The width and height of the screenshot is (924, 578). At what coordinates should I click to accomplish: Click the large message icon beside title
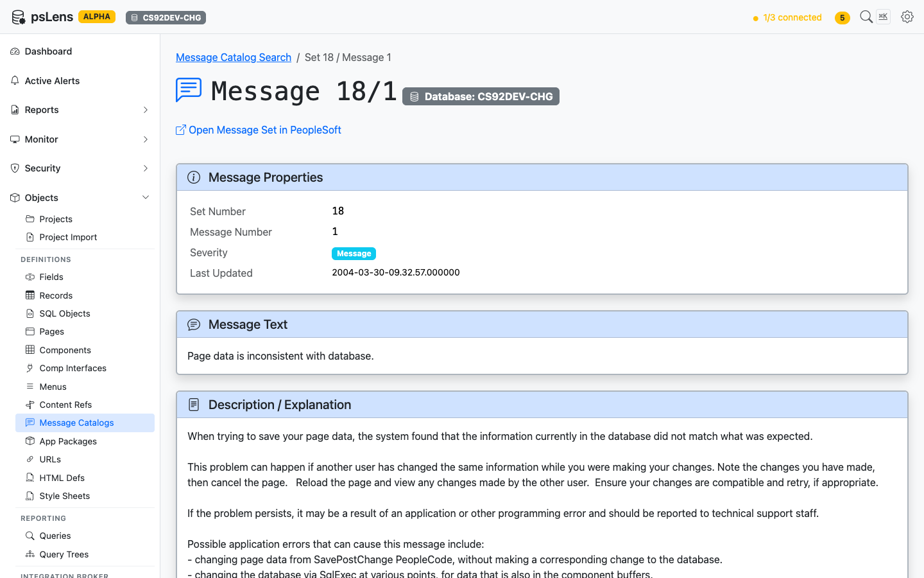coord(189,90)
